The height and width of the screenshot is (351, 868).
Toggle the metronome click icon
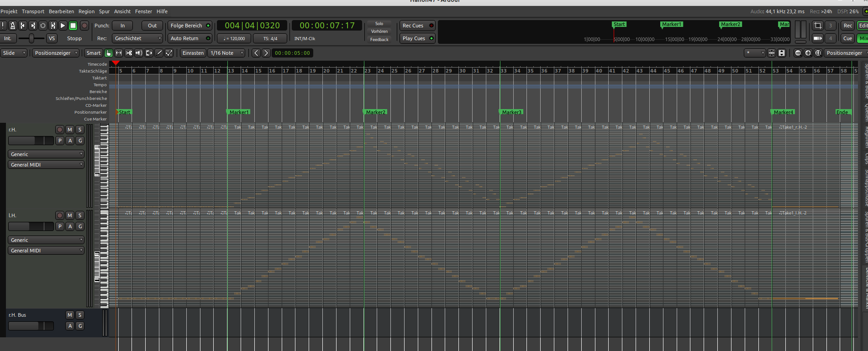click(13, 26)
